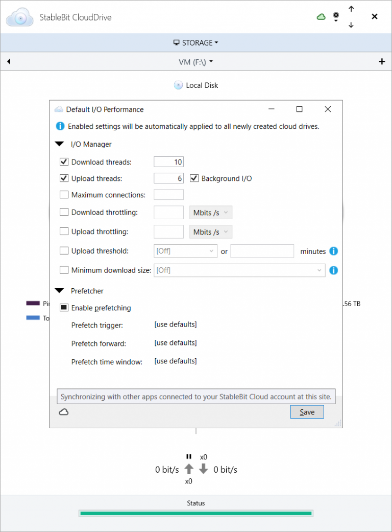Toggle the Enable prefetching checkbox
The image size is (392, 532).
click(64, 308)
